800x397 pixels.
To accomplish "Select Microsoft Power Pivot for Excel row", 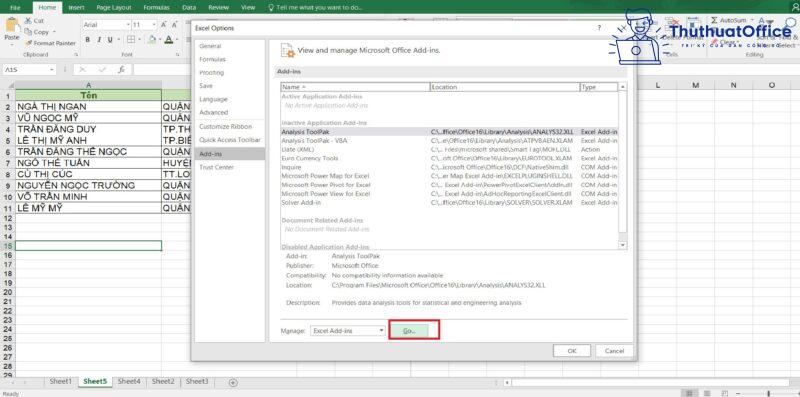I will [449, 185].
